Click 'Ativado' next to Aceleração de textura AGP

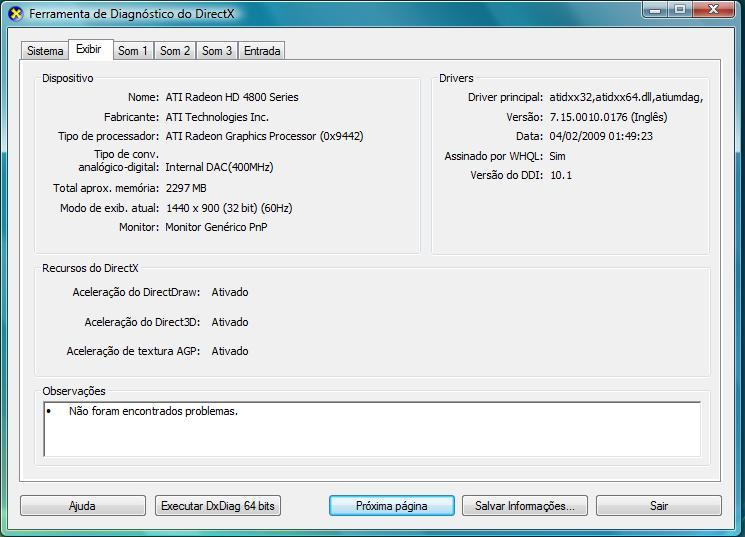tap(230, 351)
